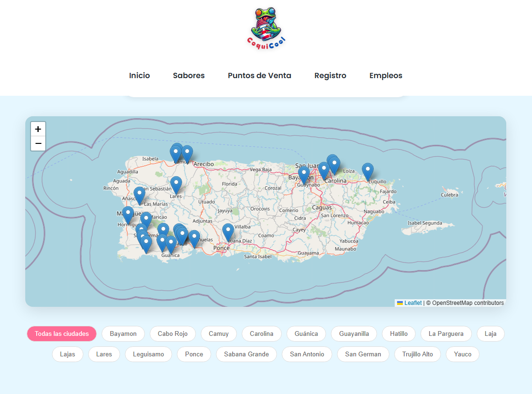Screen dimensions: 532x394
Task: Click the CoquiCool frog logo
Action: (266, 28)
